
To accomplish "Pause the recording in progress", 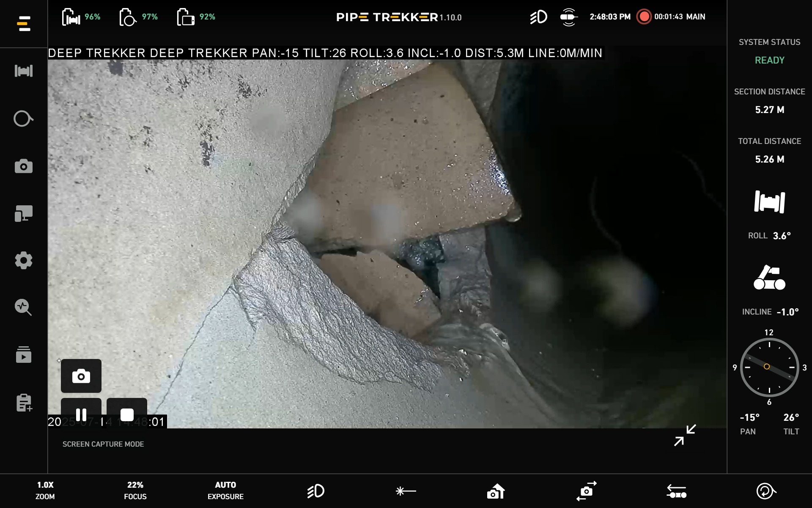I will click(x=81, y=414).
